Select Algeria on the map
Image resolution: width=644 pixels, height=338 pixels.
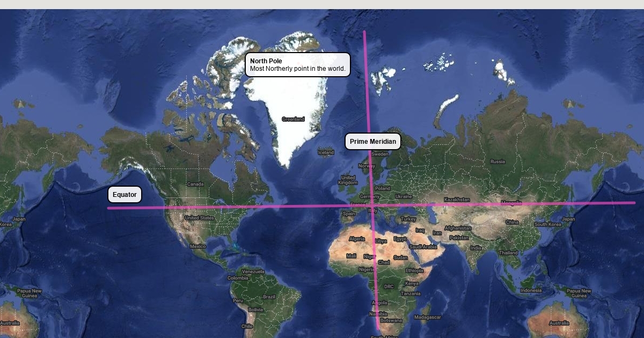point(357,239)
